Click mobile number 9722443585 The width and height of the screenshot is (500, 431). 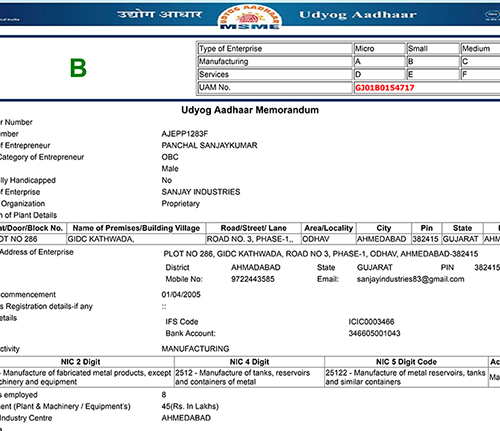(x=253, y=279)
